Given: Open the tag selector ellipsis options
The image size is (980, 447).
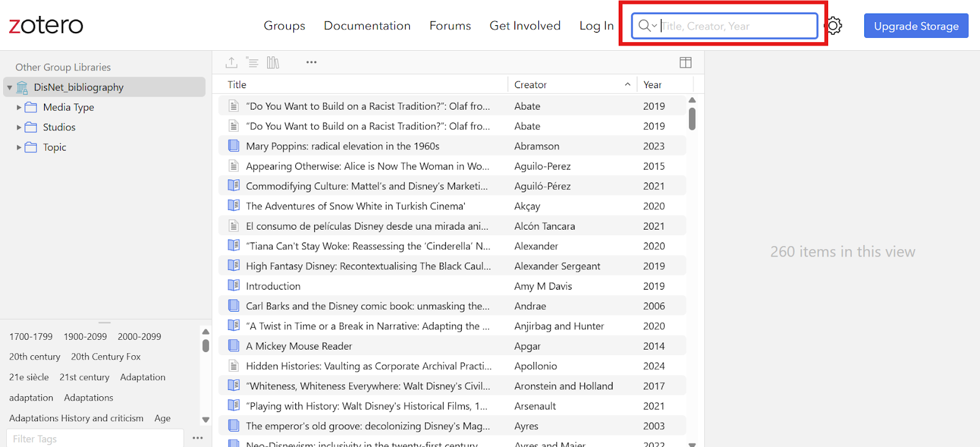Looking at the screenshot, I should coord(197,438).
